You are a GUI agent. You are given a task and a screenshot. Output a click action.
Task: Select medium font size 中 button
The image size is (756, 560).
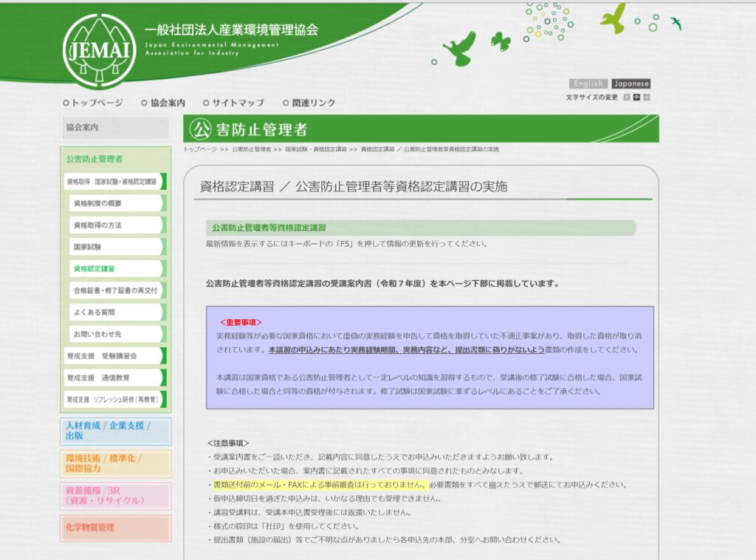coord(636,98)
